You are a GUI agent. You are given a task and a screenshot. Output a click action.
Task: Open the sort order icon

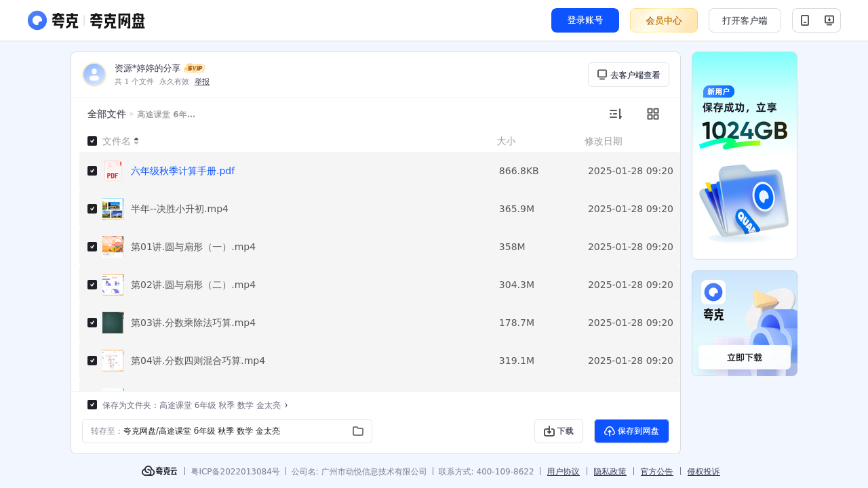coord(615,114)
